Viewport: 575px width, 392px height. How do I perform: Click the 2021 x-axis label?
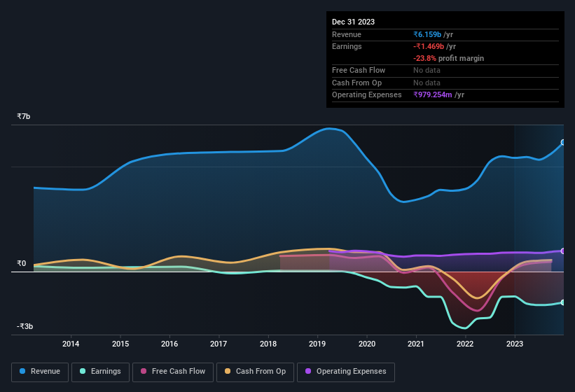pyautogui.click(x=416, y=344)
